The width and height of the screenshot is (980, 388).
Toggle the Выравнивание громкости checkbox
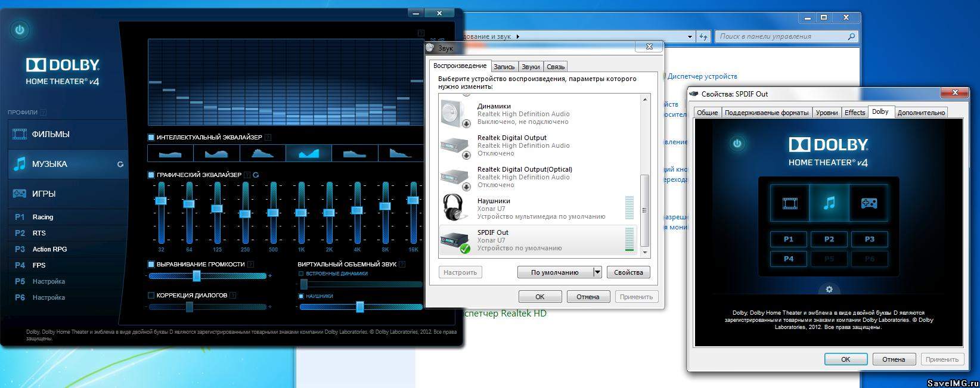click(x=151, y=264)
